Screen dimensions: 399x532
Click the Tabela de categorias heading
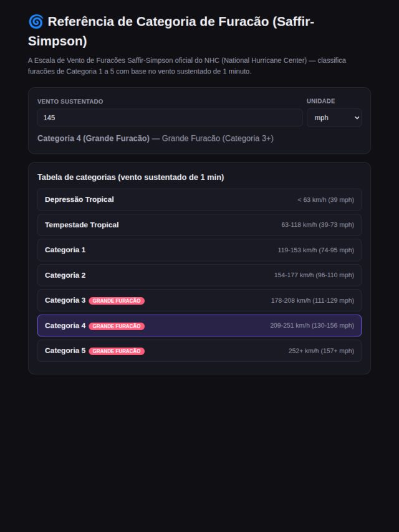coord(131,177)
